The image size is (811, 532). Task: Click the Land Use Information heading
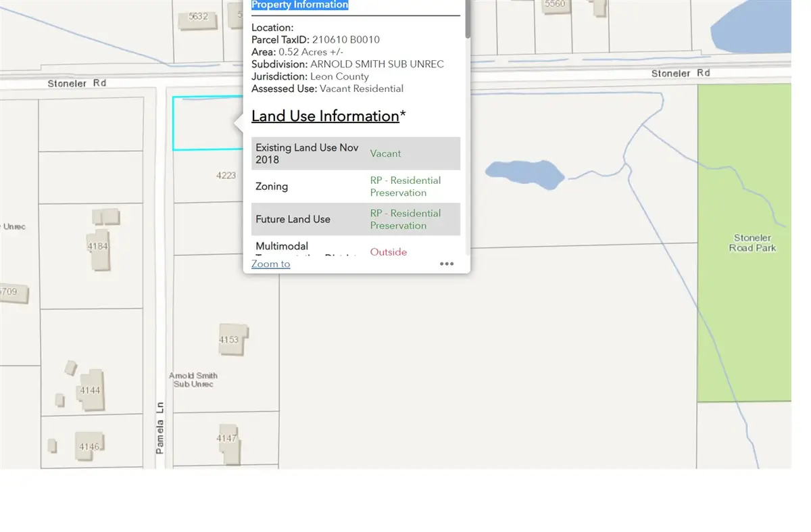tap(325, 116)
